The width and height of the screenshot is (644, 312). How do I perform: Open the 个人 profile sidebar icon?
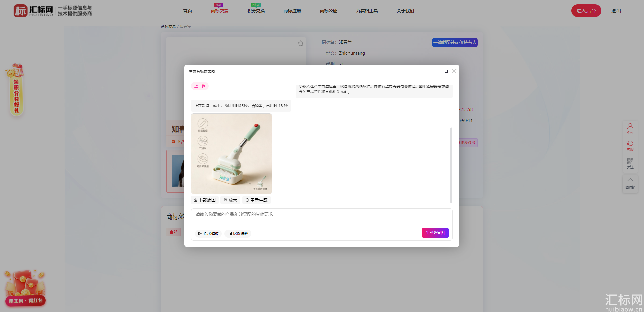tap(630, 128)
